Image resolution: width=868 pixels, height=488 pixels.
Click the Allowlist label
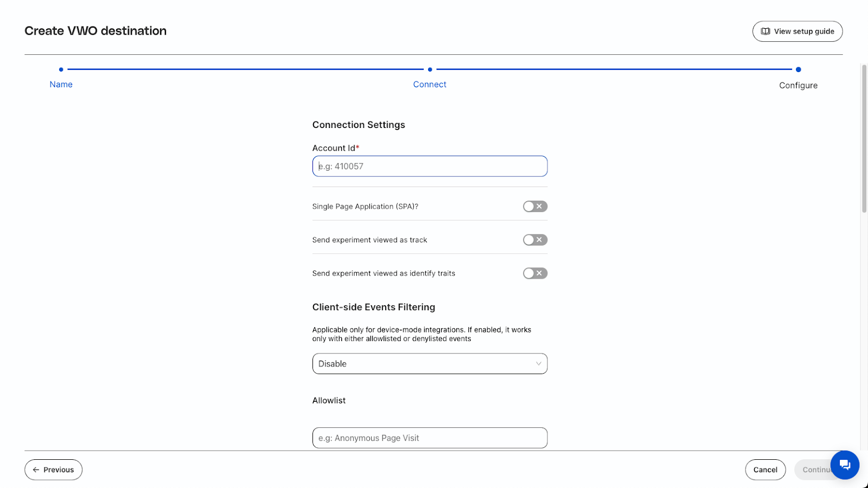329,400
